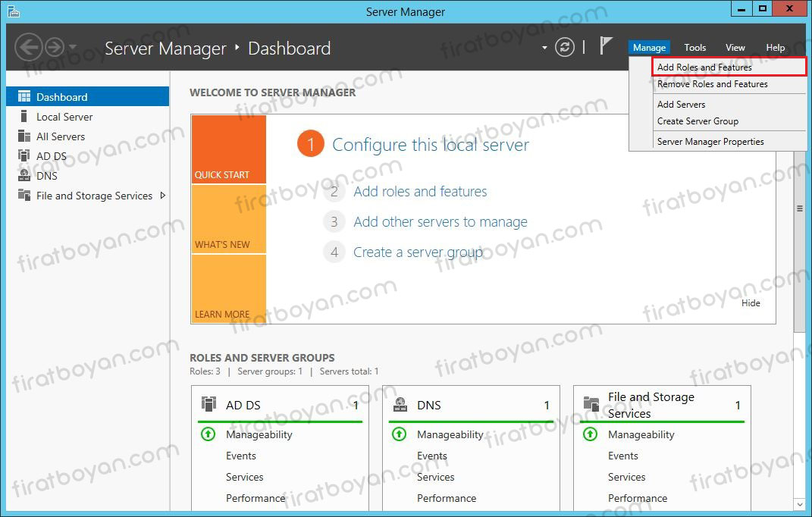The image size is (812, 517).
Task: Click Create a server group link
Action: tap(418, 252)
